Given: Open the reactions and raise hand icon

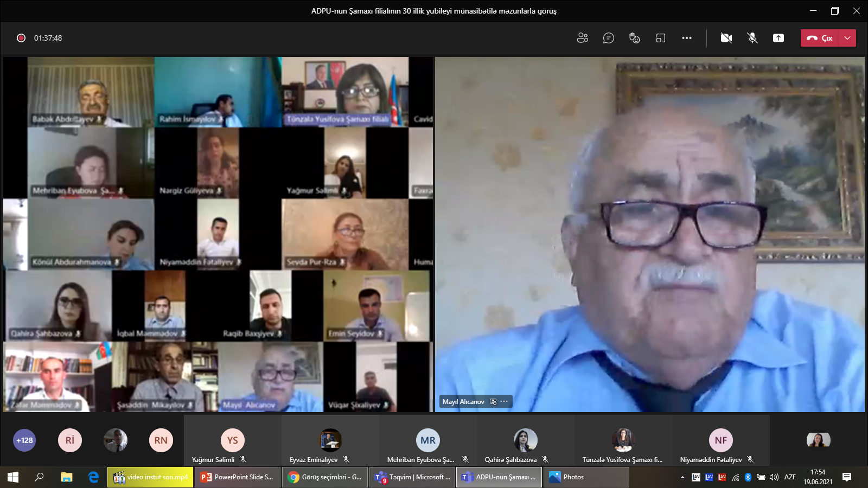Looking at the screenshot, I should click(634, 38).
